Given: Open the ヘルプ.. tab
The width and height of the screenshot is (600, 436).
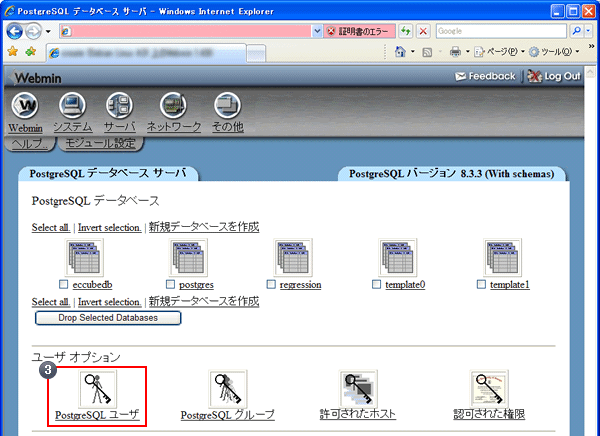Looking at the screenshot, I should (29, 144).
